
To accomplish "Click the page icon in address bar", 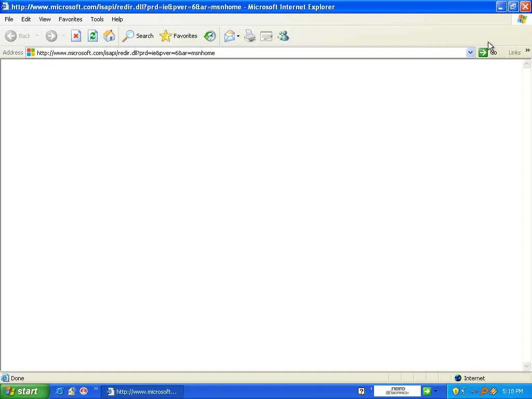I will [x=31, y=52].
